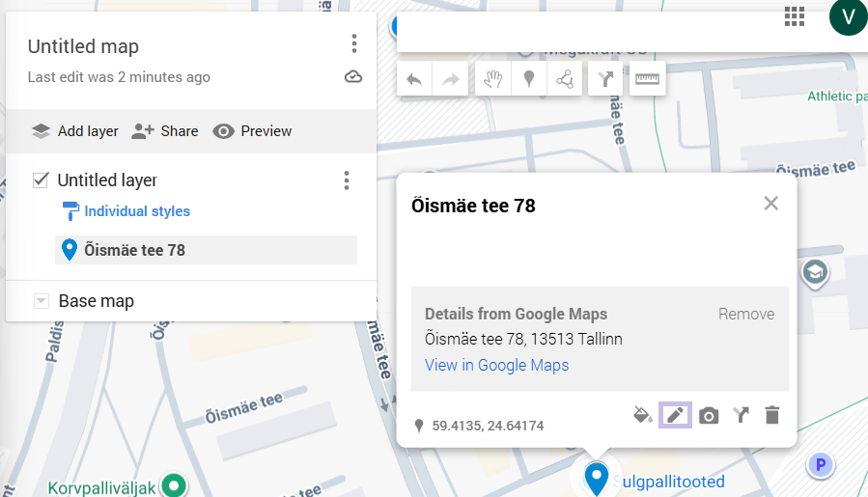Open the Google apps grid
Viewport: 868px width, 497px height.
795,15
